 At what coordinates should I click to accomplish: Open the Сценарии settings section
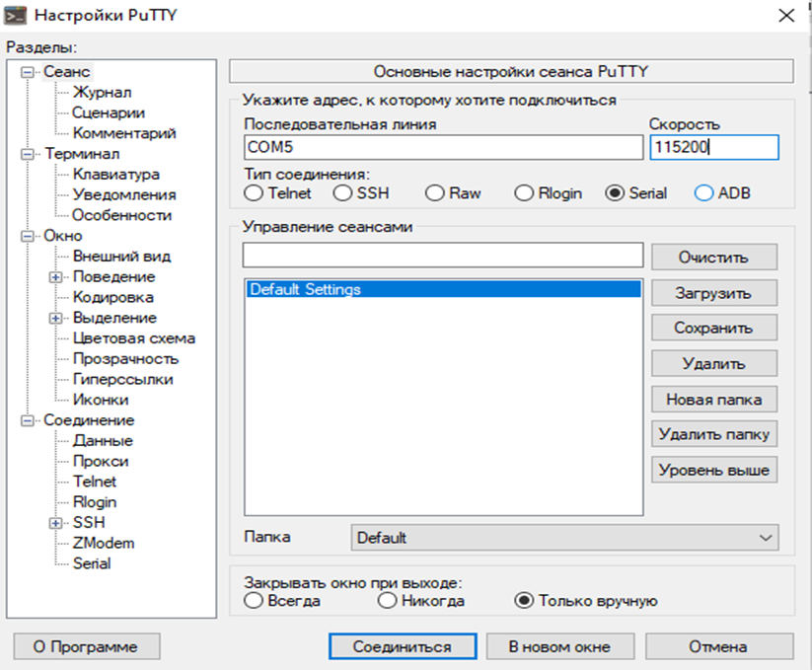pos(109,112)
